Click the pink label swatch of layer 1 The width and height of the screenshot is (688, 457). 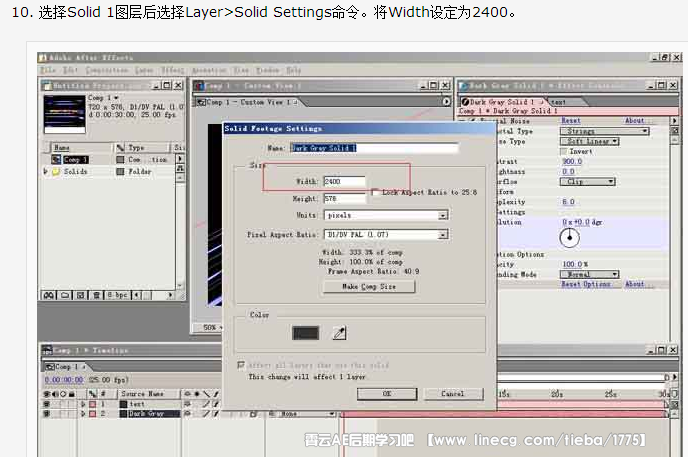click(x=93, y=404)
